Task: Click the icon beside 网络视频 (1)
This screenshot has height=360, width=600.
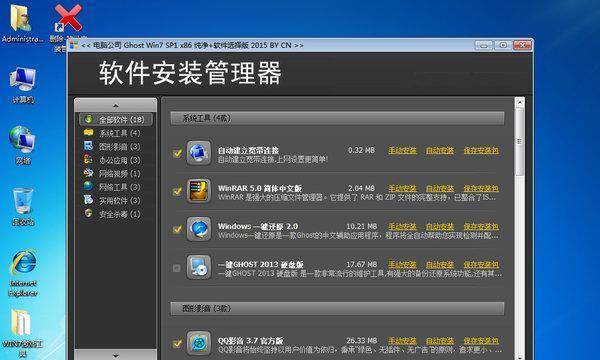Action: point(88,173)
